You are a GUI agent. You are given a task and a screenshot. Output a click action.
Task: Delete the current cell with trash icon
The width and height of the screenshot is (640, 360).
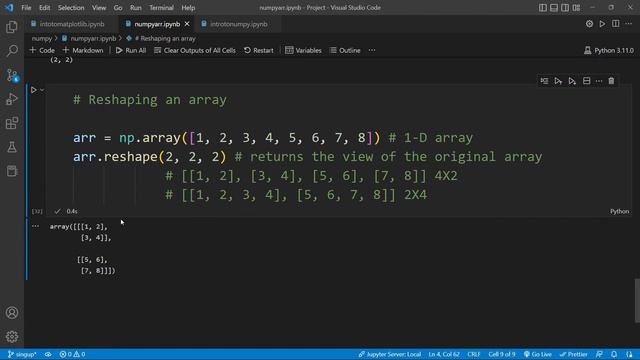pyautogui.click(x=611, y=81)
